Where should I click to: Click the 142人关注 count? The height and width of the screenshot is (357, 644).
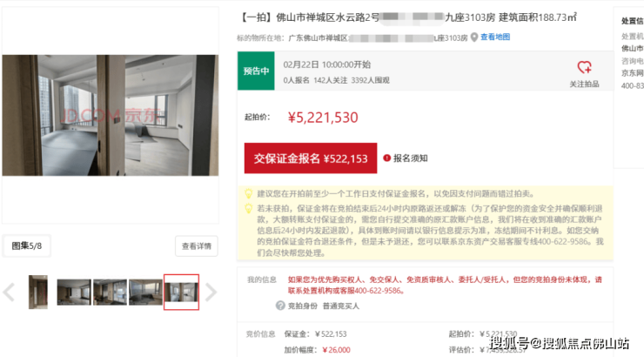(330, 80)
